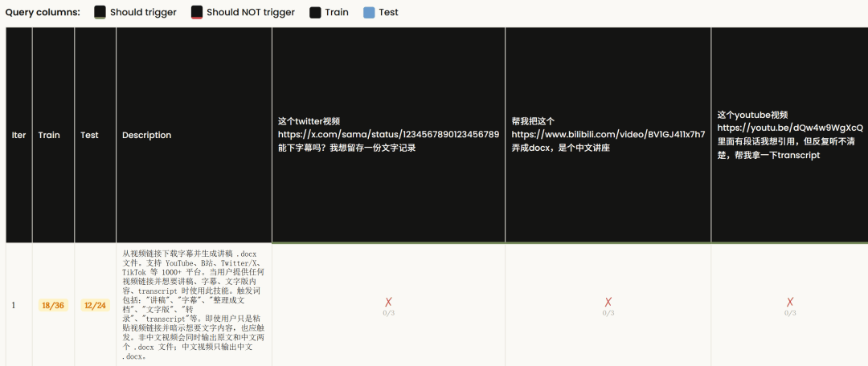The image size is (868, 366).
Task: Select the 'Should NOT trigger' legend label
Action: tap(250, 13)
